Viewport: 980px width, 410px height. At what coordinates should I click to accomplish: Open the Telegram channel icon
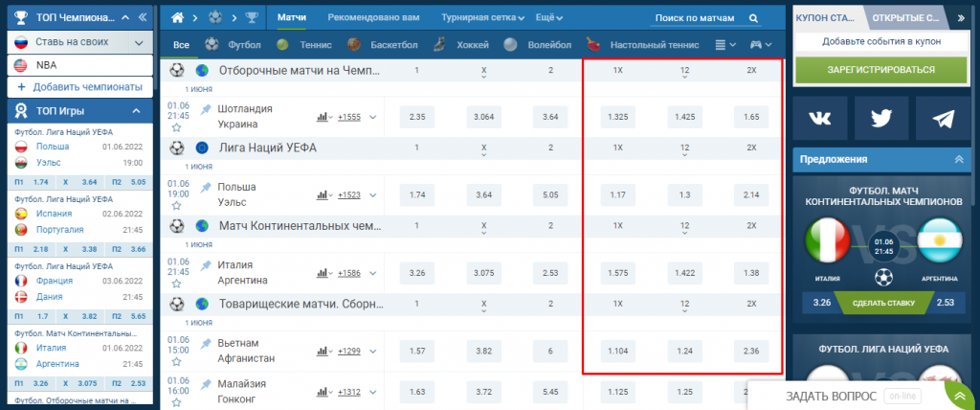coord(942,118)
